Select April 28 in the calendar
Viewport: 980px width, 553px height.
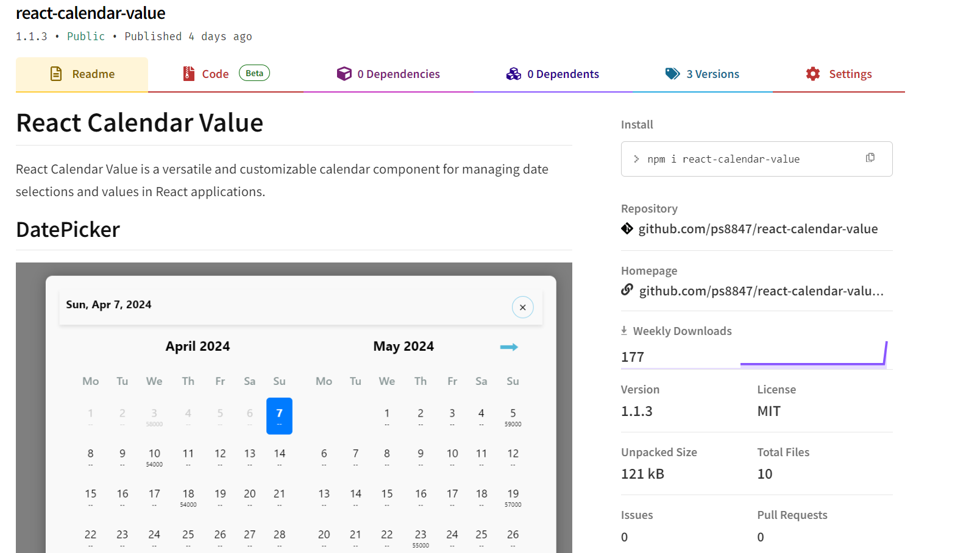[x=279, y=537]
